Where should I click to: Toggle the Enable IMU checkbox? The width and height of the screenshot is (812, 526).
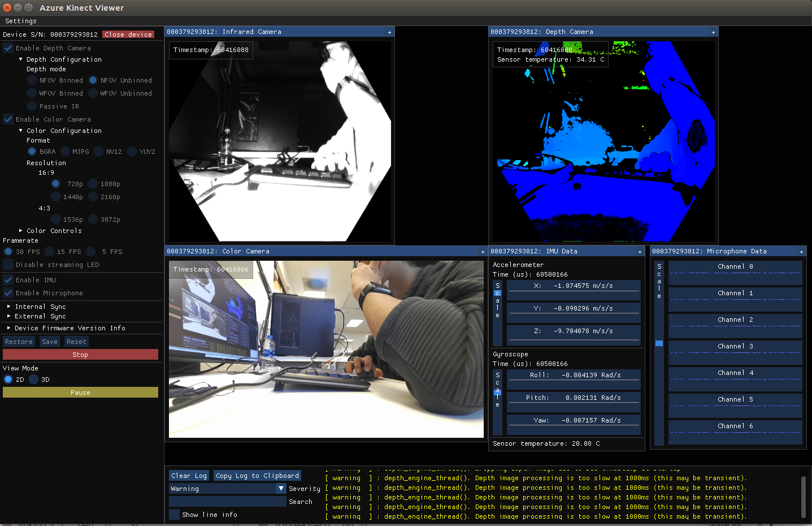[x=8, y=280]
